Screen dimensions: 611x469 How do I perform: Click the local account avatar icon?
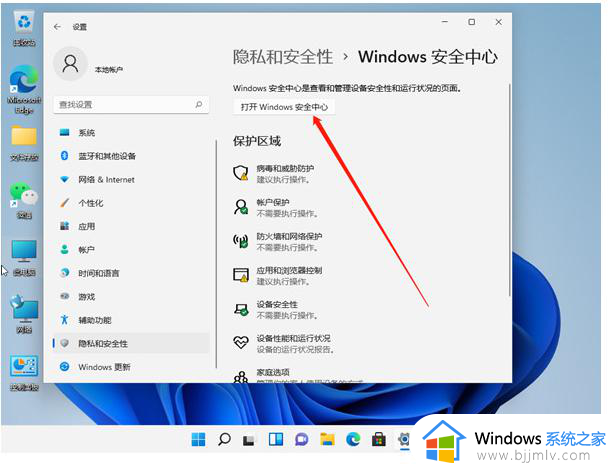click(71, 64)
